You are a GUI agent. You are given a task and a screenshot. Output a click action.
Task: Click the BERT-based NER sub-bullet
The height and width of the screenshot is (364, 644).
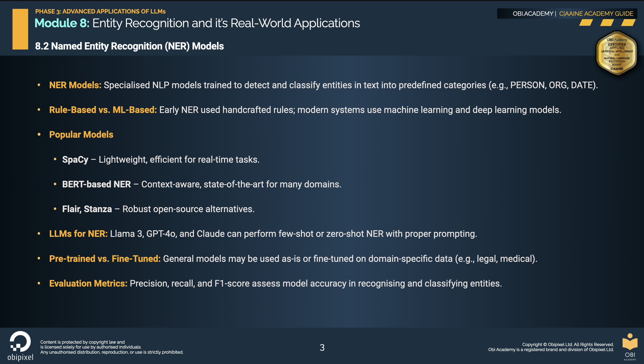click(96, 184)
